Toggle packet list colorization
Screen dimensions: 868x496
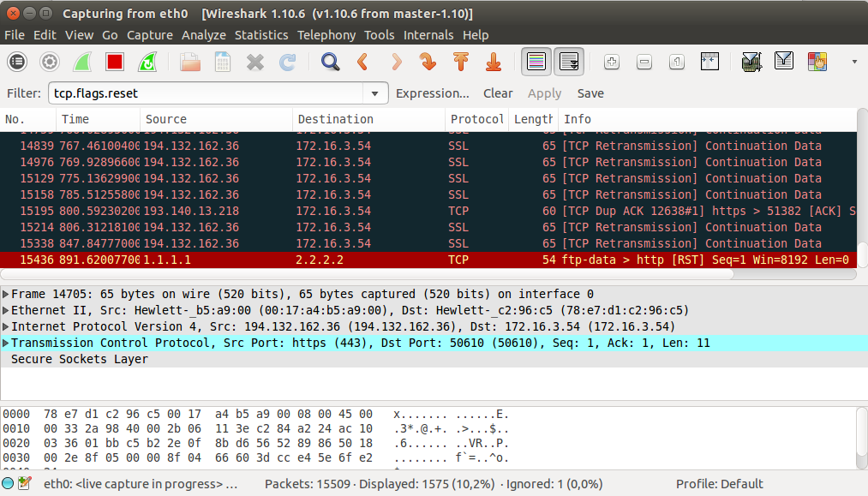click(536, 62)
